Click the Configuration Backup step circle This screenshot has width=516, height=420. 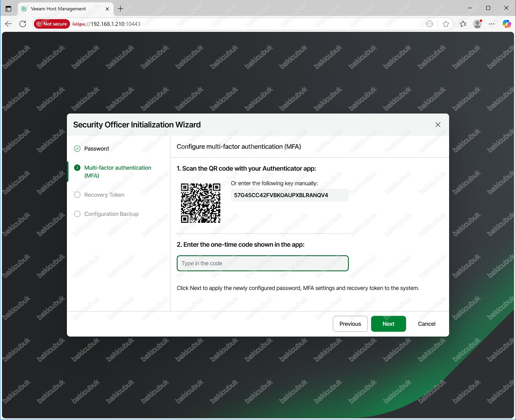pos(77,214)
